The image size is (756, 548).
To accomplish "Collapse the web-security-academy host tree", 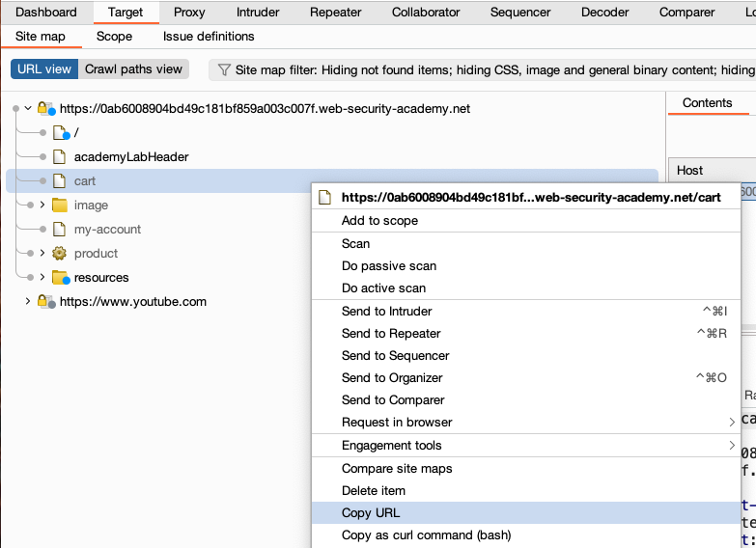I will [x=28, y=109].
